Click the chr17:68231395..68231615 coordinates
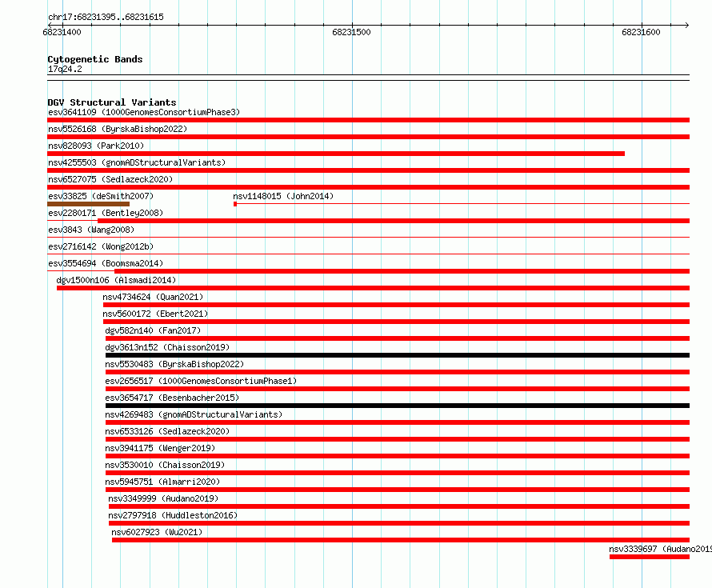Image resolution: width=712 pixels, height=588 pixels. click(x=106, y=17)
